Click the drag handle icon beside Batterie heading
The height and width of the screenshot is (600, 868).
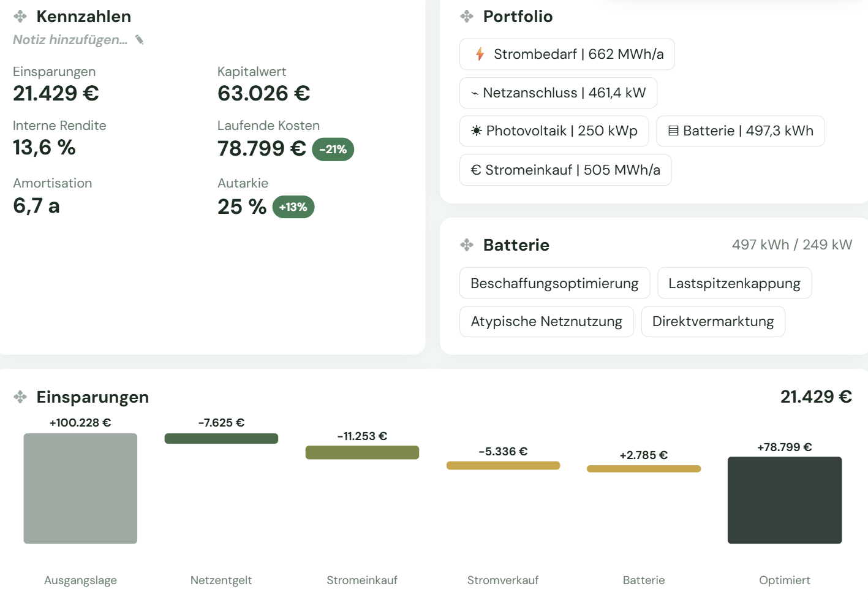point(467,245)
